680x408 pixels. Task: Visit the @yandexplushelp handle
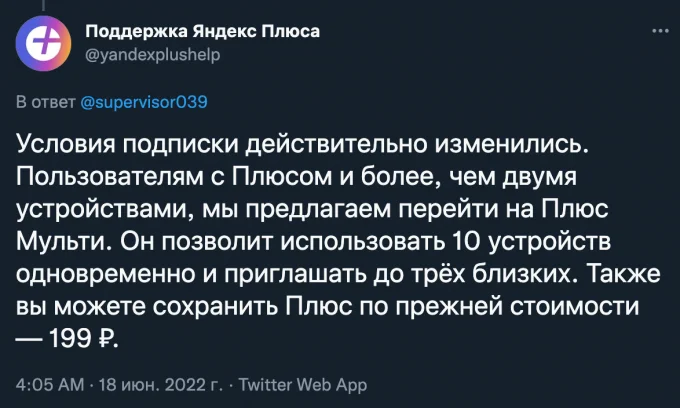153,55
